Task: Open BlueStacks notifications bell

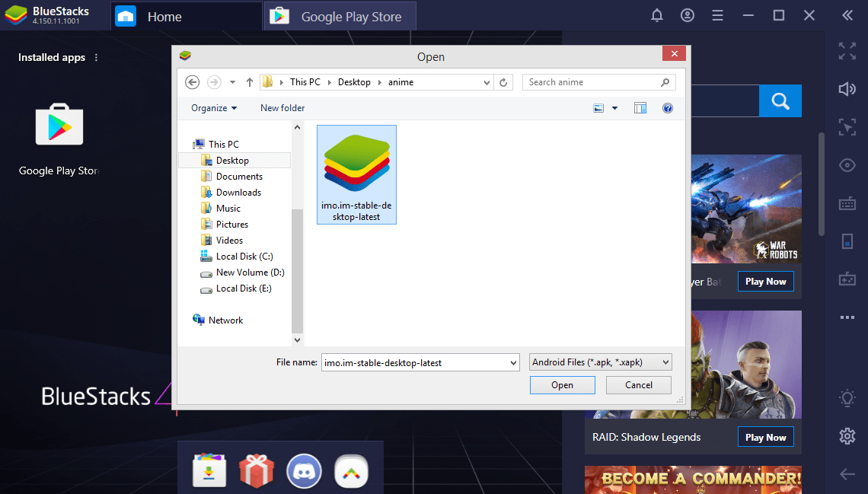Action: tap(656, 15)
